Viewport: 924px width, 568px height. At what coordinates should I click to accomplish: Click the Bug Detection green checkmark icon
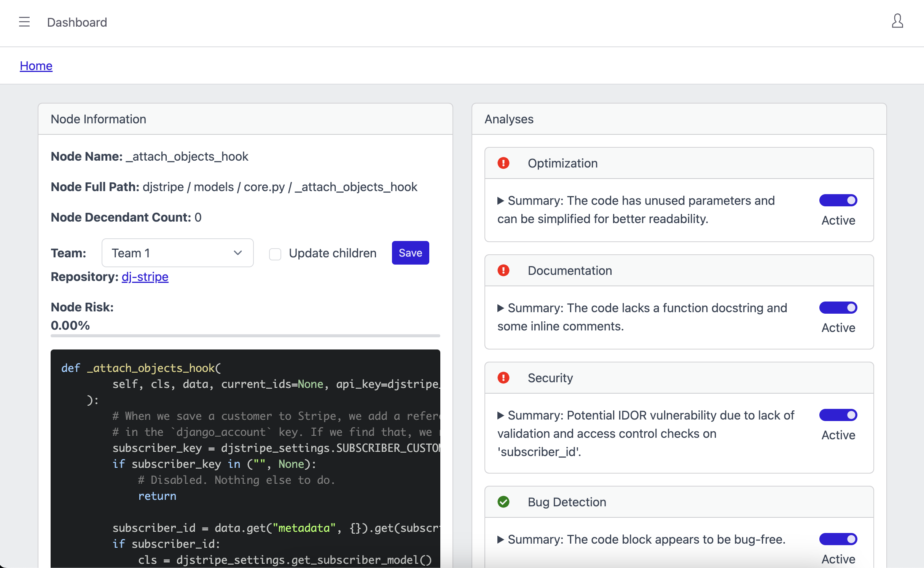point(503,502)
